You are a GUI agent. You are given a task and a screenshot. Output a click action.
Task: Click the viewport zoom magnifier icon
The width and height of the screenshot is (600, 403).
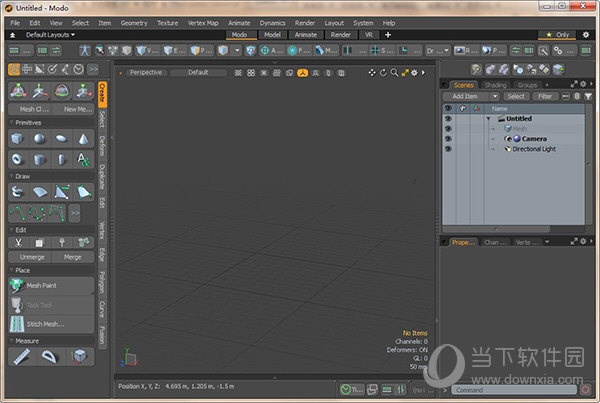pos(394,73)
